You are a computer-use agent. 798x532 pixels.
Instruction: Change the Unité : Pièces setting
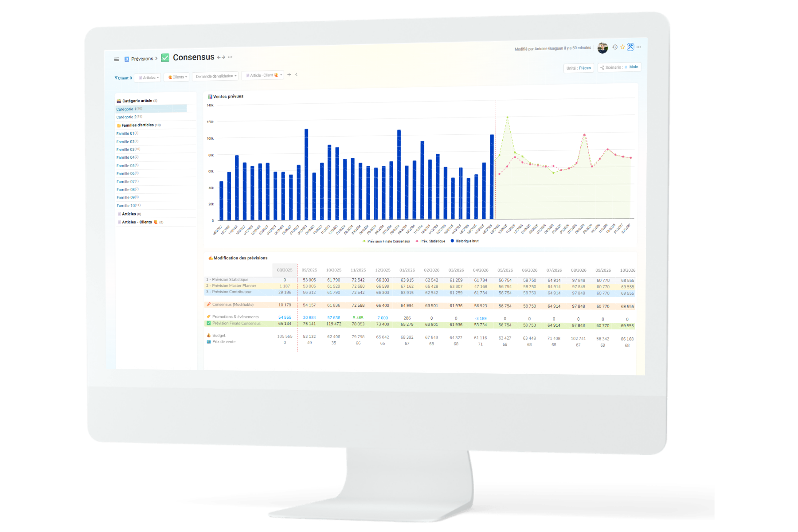579,68
